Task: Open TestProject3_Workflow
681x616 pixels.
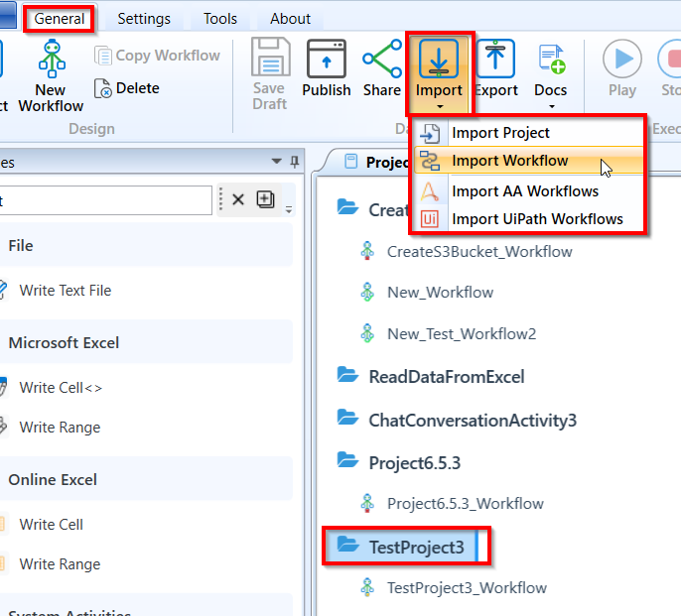Action: [x=467, y=588]
